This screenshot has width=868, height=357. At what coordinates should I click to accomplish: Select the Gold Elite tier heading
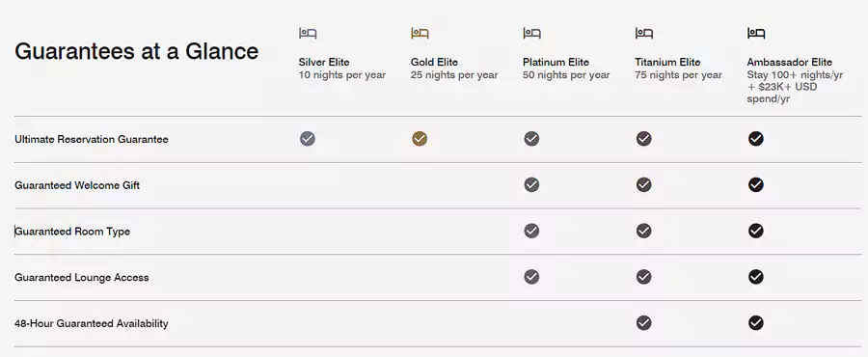[435, 62]
